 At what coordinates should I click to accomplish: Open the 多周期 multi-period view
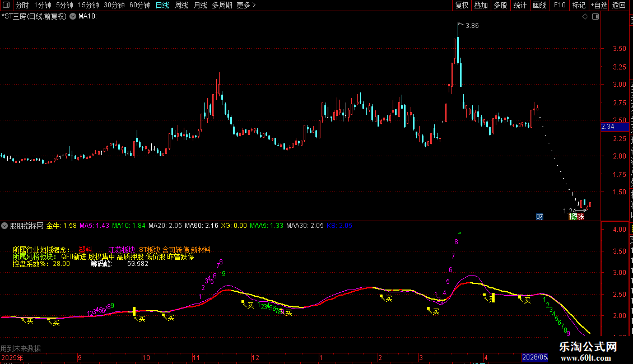tap(222, 5)
